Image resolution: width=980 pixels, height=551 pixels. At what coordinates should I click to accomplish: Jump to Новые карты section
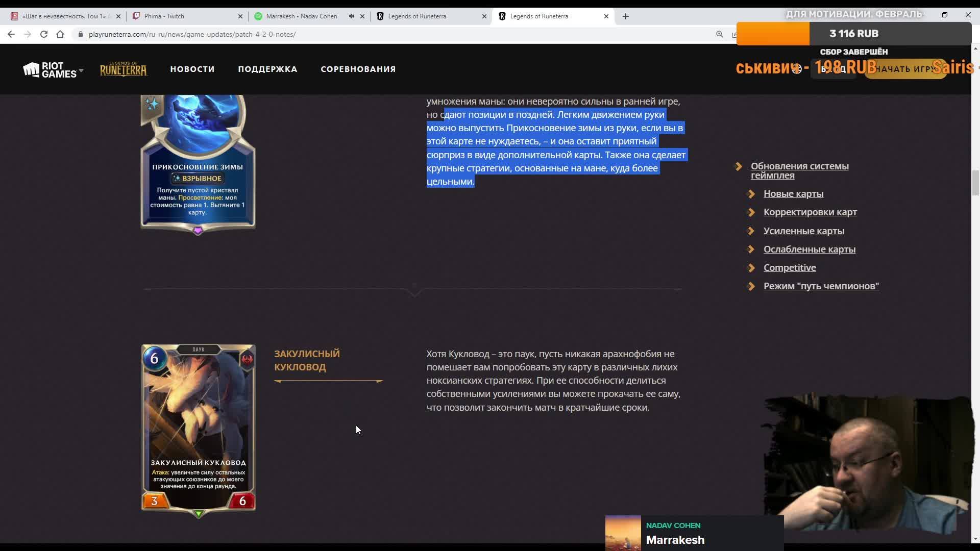click(x=793, y=194)
